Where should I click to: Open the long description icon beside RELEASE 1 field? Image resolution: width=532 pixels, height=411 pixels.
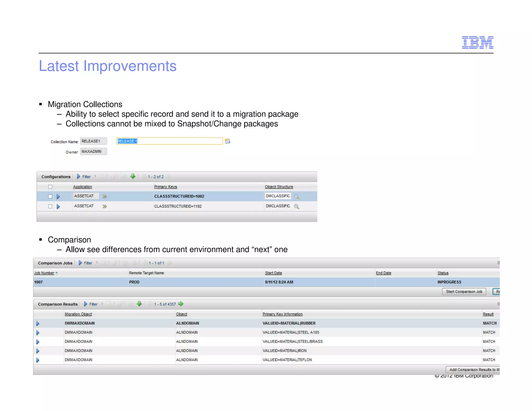[228, 141]
